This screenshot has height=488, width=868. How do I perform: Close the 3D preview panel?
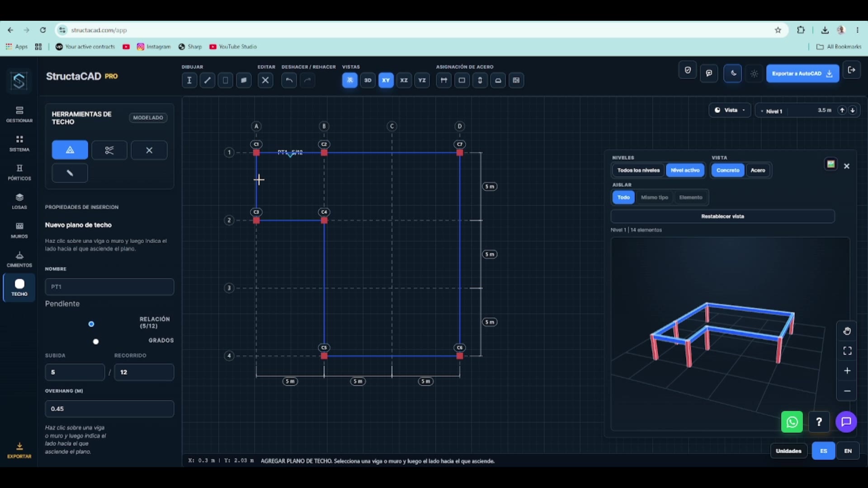[x=847, y=166]
